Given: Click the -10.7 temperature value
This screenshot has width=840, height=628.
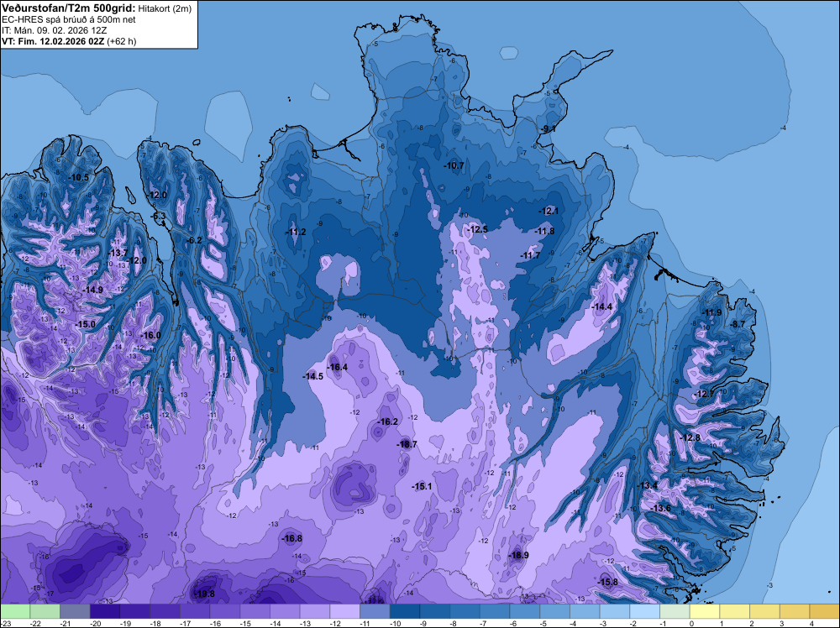Looking at the screenshot, I should click(x=454, y=166).
